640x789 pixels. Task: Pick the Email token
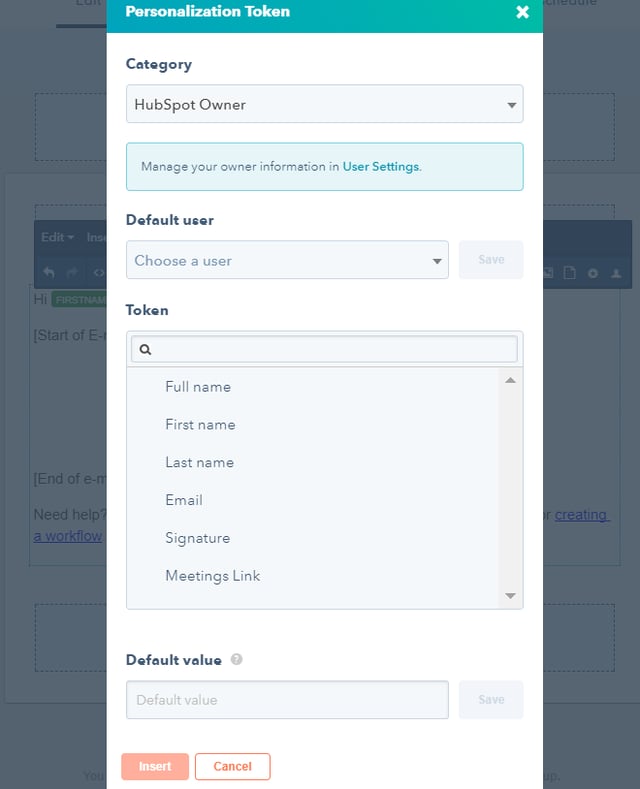pyautogui.click(x=184, y=500)
